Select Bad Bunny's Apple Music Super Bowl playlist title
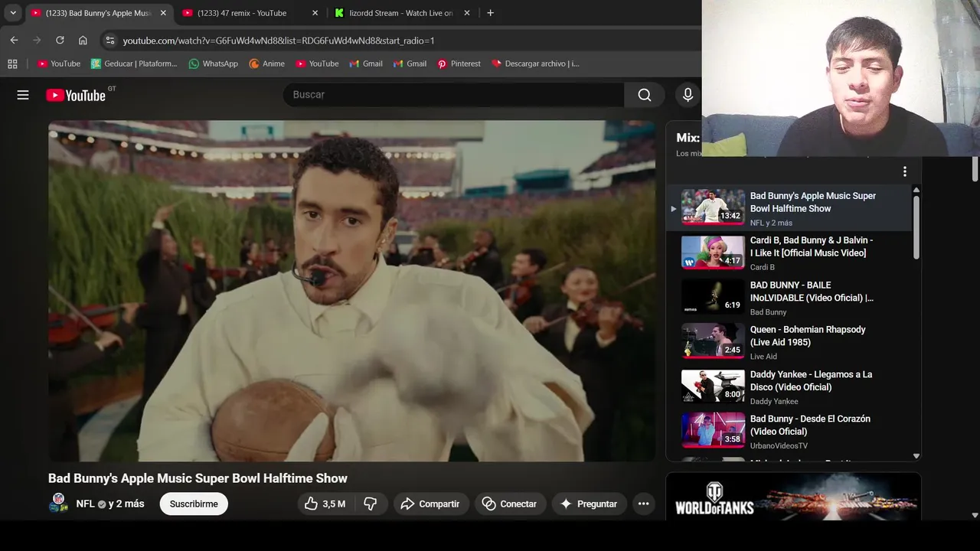The height and width of the screenshot is (551, 980). (x=813, y=202)
